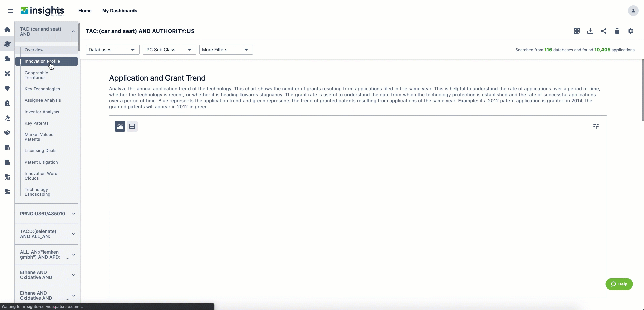Open the handshake licensing icon in sidebar
The image size is (644, 310).
coord(7,132)
